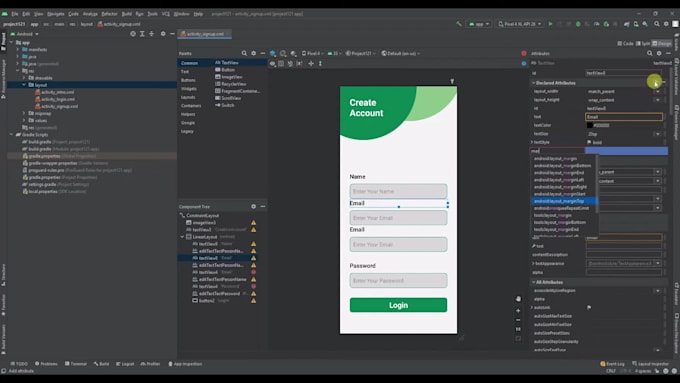The width and height of the screenshot is (680, 383).
Task: Minimize the Palette panel
Action: (263, 53)
